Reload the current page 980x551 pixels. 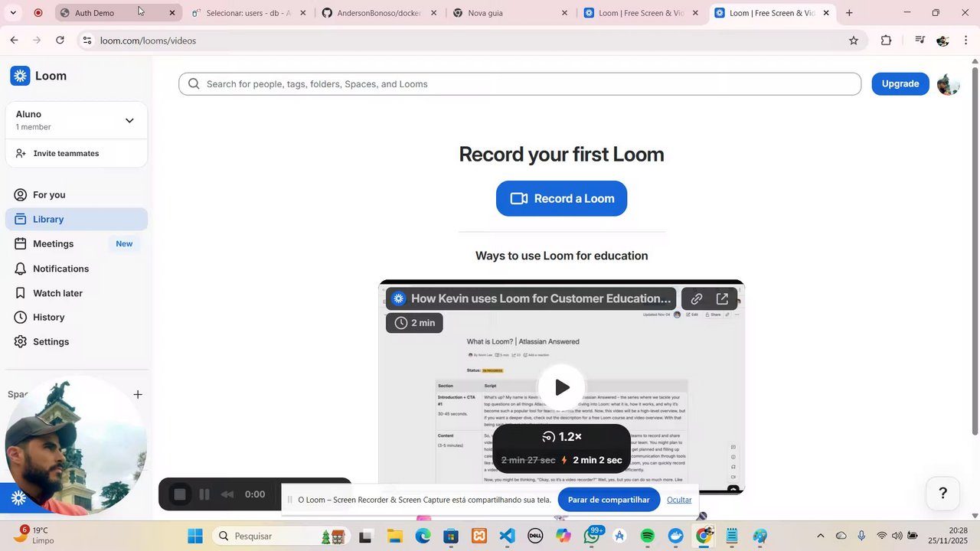tap(60, 41)
